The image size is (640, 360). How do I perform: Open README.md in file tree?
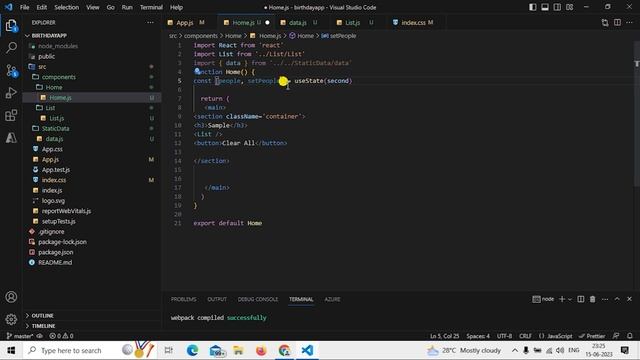(55, 262)
